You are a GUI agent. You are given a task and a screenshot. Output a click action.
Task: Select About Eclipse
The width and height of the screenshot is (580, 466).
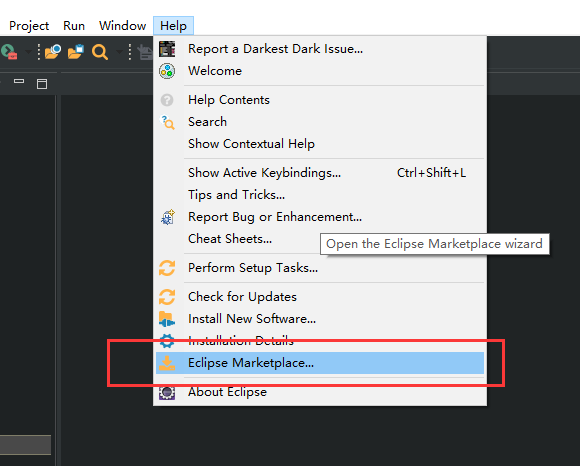(320, 392)
